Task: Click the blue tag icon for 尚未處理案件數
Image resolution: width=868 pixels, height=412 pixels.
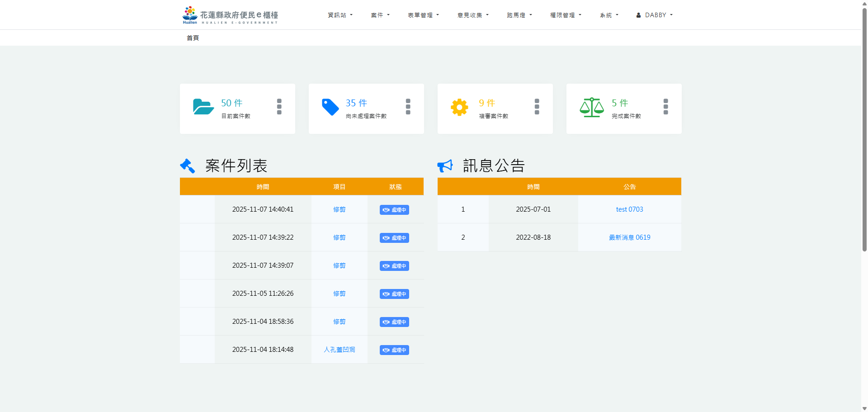Action: 330,107
